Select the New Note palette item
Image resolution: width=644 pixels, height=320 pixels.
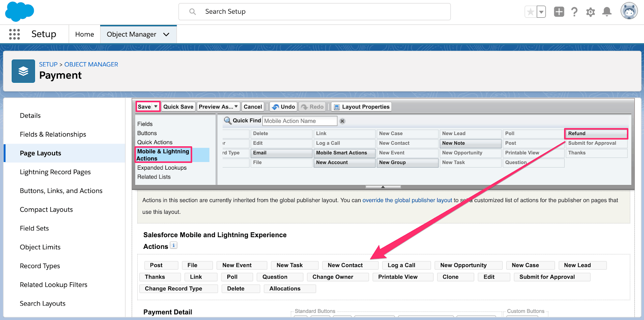pyautogui.click(x=471, y=143)
